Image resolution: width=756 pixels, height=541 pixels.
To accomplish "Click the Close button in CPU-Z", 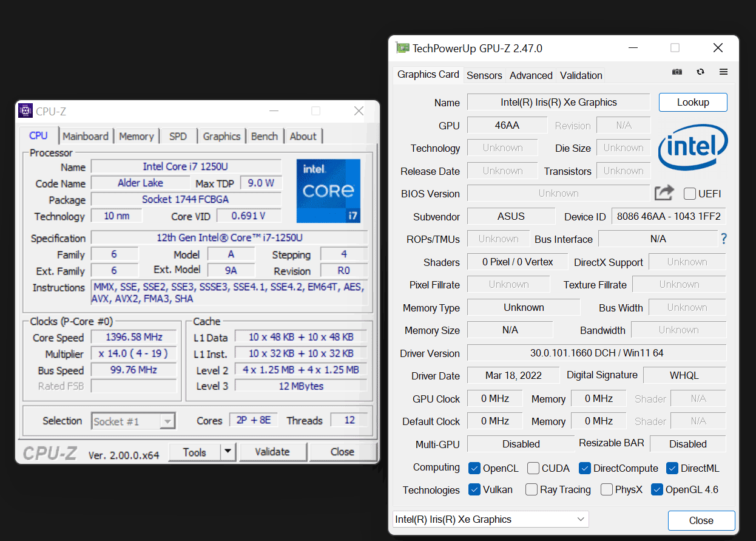I will pyautogui.click(x=342, y=452).
